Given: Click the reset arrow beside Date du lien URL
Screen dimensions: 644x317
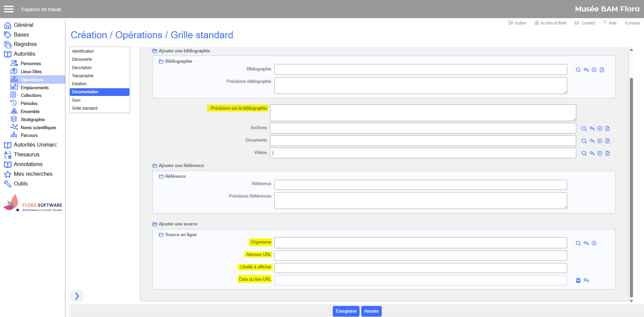Looking at the screenshot, I should click(586, 280).
